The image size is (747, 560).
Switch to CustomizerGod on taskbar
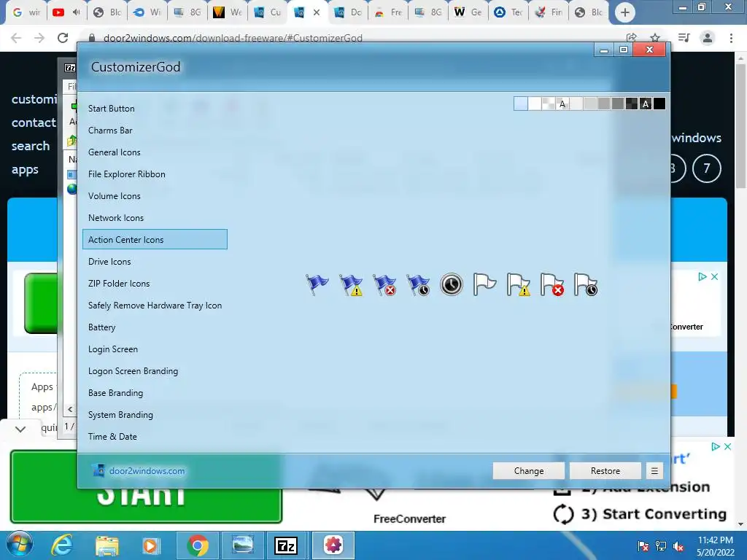click(x=333, y=545)
